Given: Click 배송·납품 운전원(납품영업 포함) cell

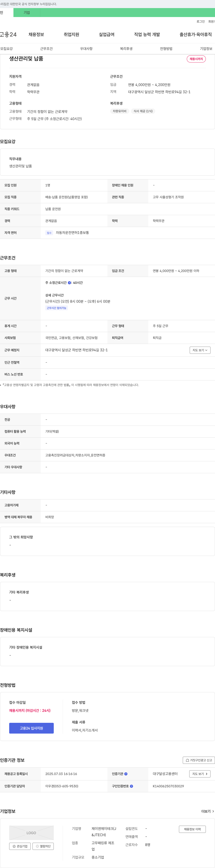Looking at the screenshot, I should click(x=67, y=197).
